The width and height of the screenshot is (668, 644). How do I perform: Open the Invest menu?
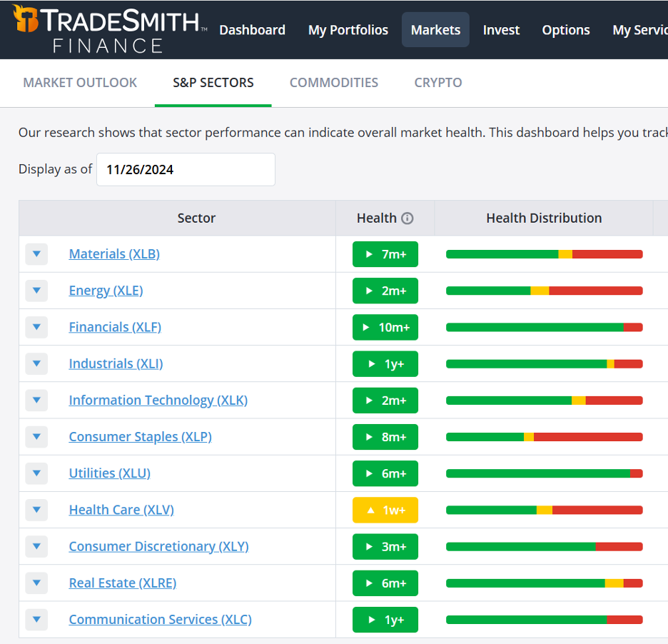tap(501, 30)
